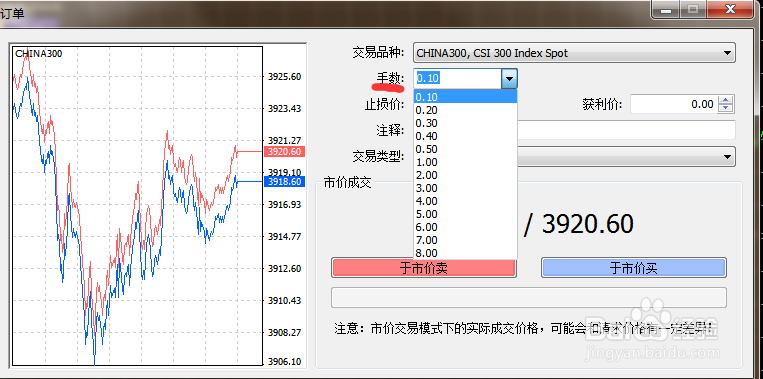The width and height of the screenshot is (763, 379).
Task: Minimize the order window
Action: 666,9
